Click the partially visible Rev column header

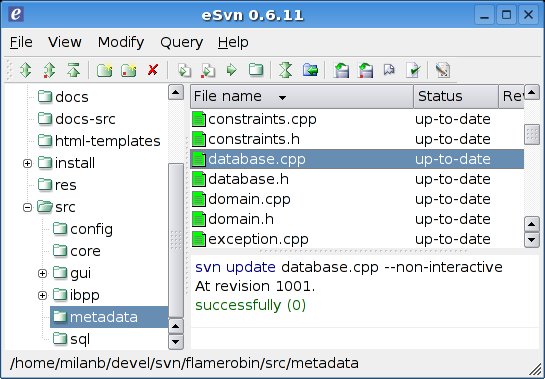pos(511,96)
